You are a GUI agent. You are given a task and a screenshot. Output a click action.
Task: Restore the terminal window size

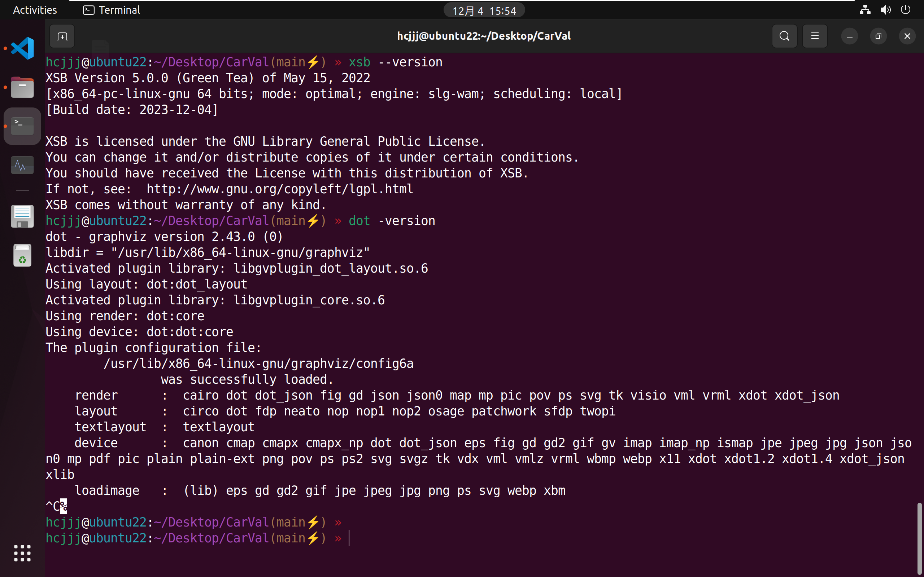tap(878, 36)
